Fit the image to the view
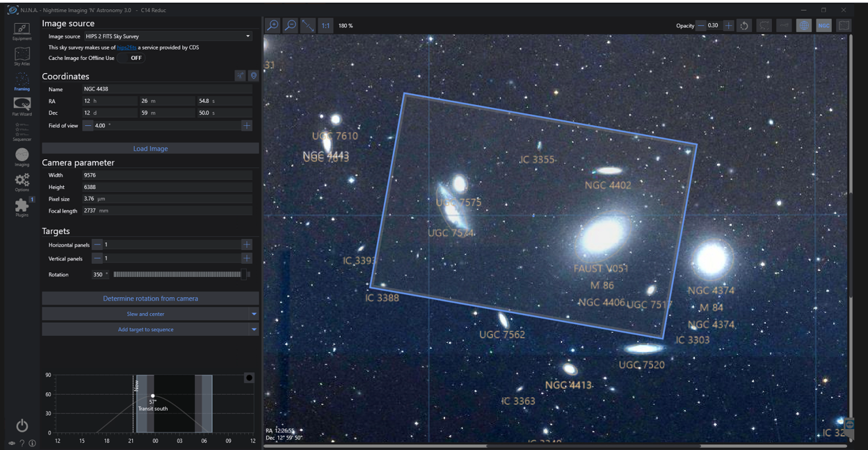The width and height of the screenshot is (868, 450). tap(308, 25)
